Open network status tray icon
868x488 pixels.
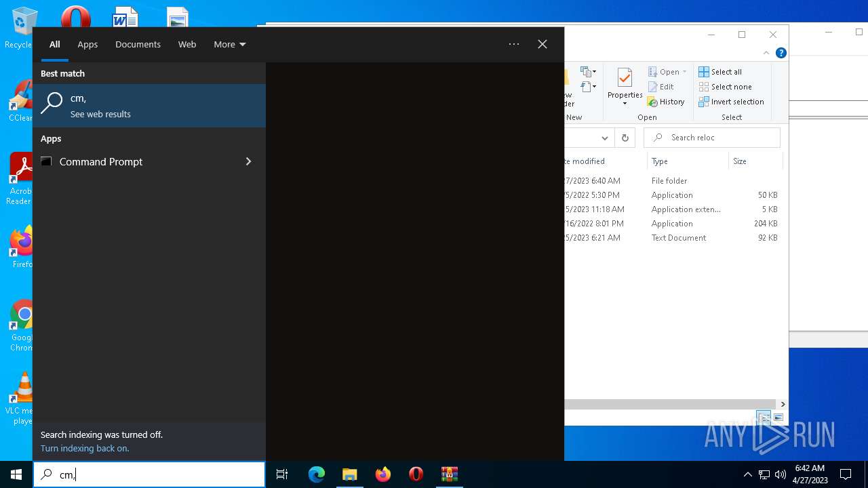tap(764, 474)
